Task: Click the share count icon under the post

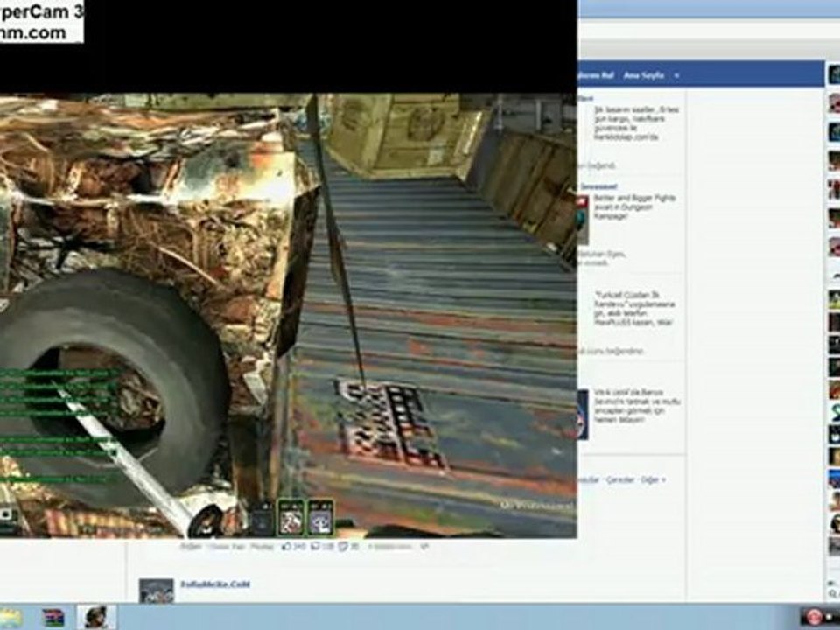Action: click(343, 547)
